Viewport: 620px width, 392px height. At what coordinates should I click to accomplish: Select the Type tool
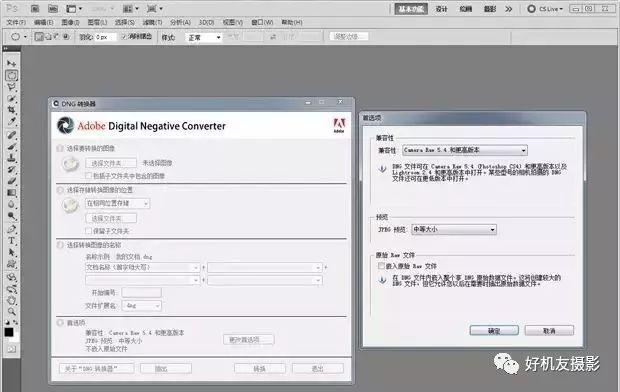[11, 241]
